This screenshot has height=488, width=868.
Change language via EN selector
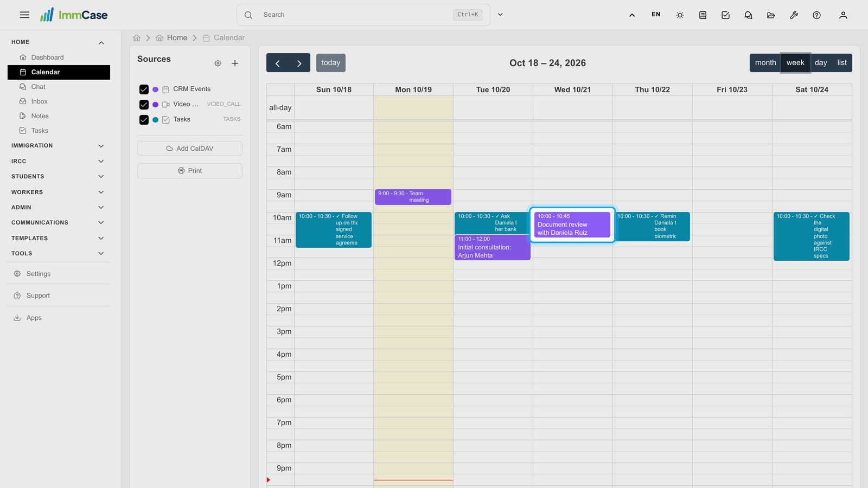pyautogui.click(x=656, y=15)
